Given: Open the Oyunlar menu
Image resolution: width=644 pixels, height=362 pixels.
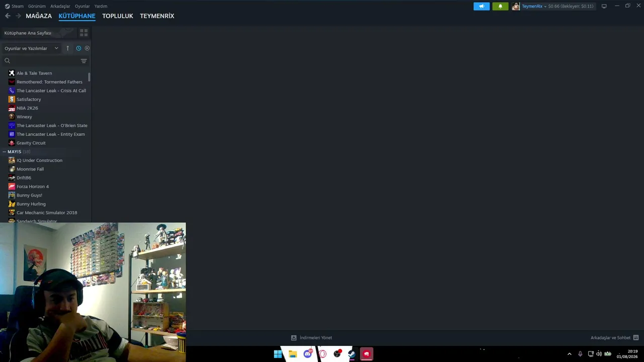Looking at the screenshot, I should tap(83, 6).
